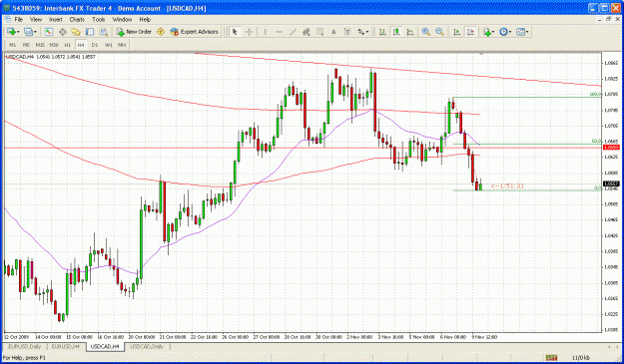This screenshot has height=364, width=624.
Task: Click the Periods clock icon
Action: point(503,32)
